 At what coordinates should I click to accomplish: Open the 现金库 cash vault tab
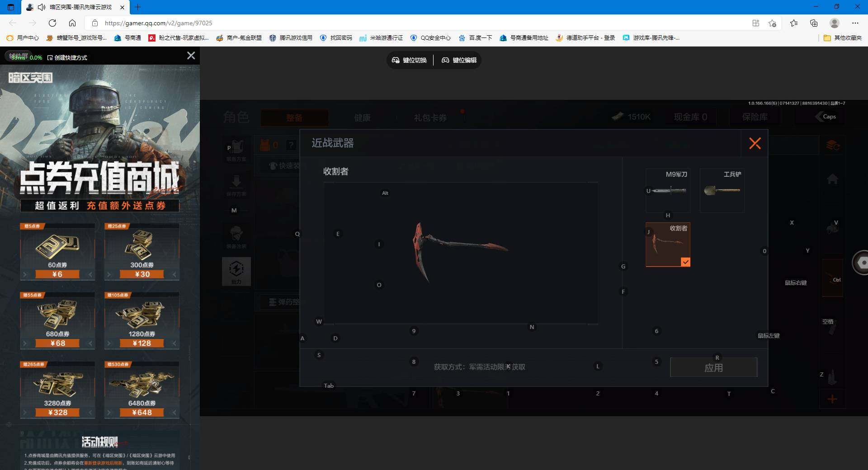(690, 117)
